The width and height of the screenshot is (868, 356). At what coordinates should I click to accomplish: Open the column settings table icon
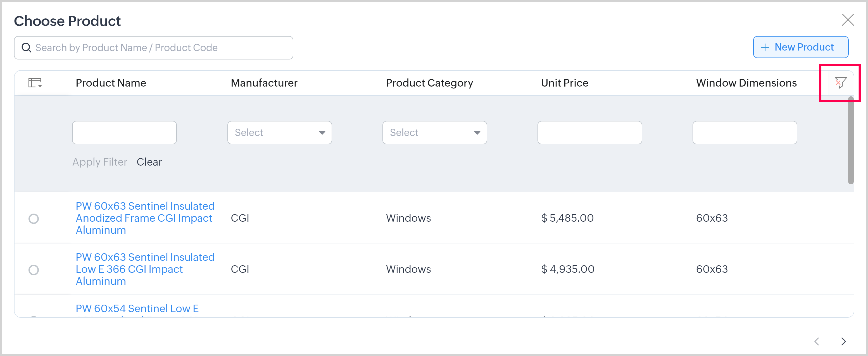pos(35,83)
